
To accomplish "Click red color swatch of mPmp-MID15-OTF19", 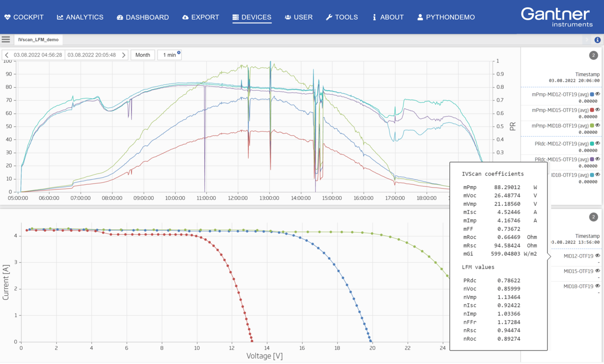I will [592, 110].
